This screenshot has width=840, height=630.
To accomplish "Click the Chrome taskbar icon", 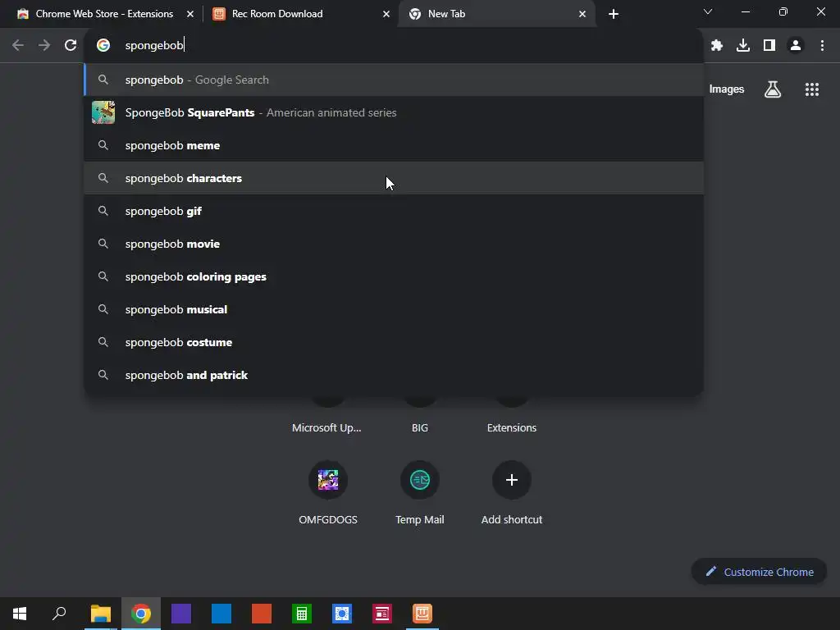I will (141, 614).
